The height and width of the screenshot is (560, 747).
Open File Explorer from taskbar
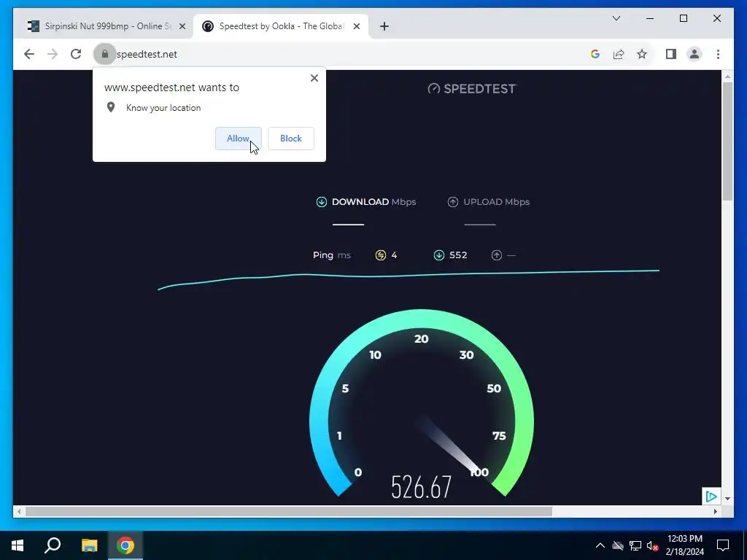(x=89, y=545)
